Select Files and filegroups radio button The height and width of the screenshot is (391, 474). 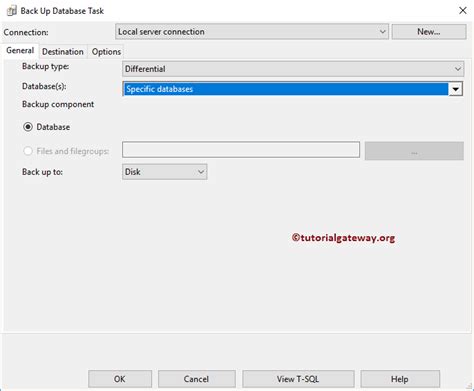tap(28, 151)
